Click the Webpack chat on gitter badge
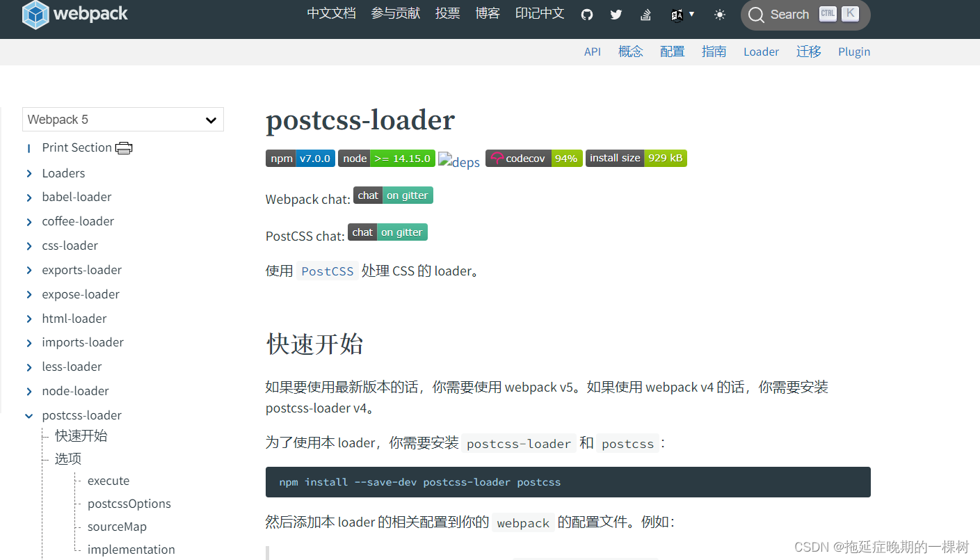980x560 pixels. (393, 195)
